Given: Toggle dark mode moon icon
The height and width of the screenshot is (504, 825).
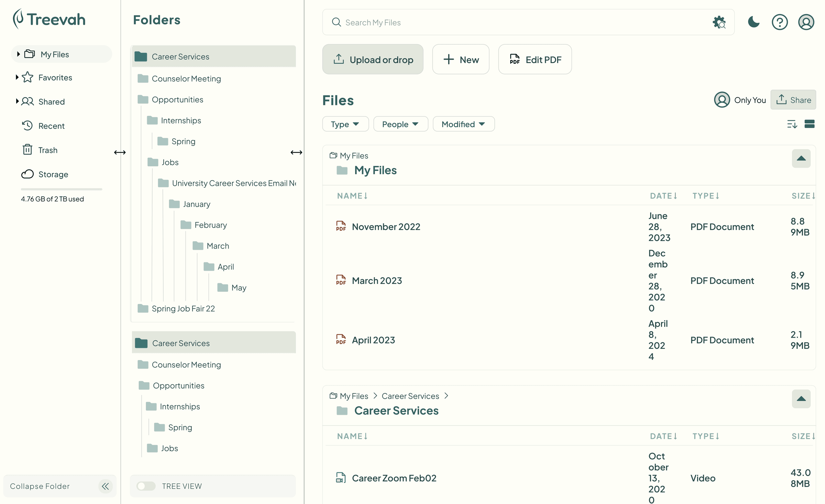Looking at the screenshot, I should point(753,22).
